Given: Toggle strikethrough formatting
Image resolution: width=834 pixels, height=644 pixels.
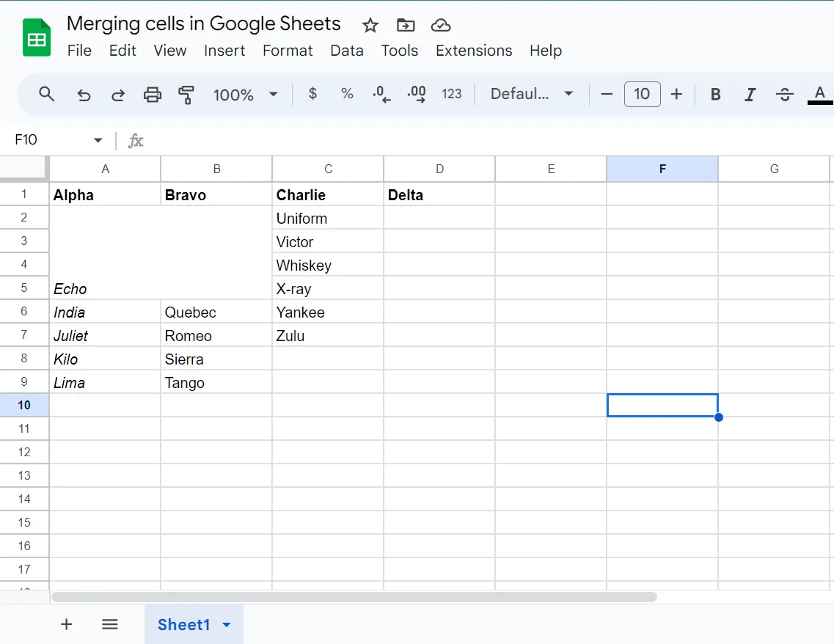Looking at the screenshot, I should [785, 95].
